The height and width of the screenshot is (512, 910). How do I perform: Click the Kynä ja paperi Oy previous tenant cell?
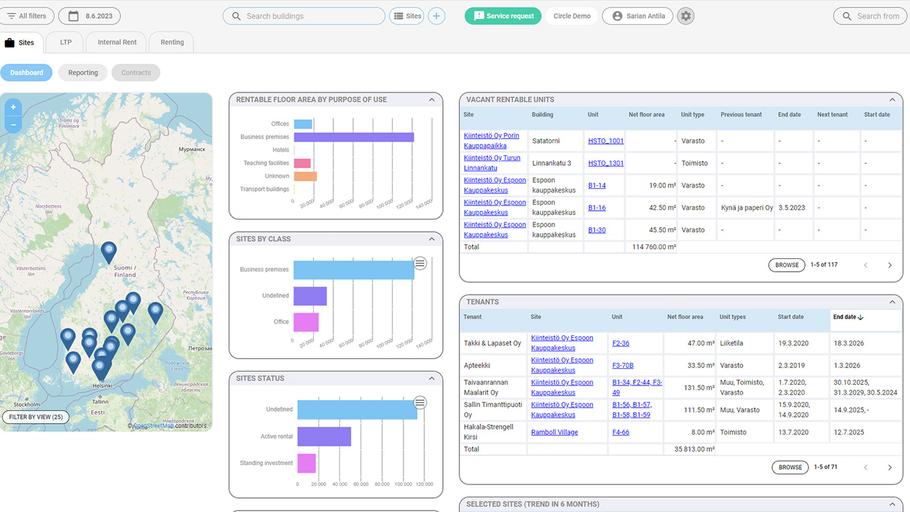click(x=747, y=208)
